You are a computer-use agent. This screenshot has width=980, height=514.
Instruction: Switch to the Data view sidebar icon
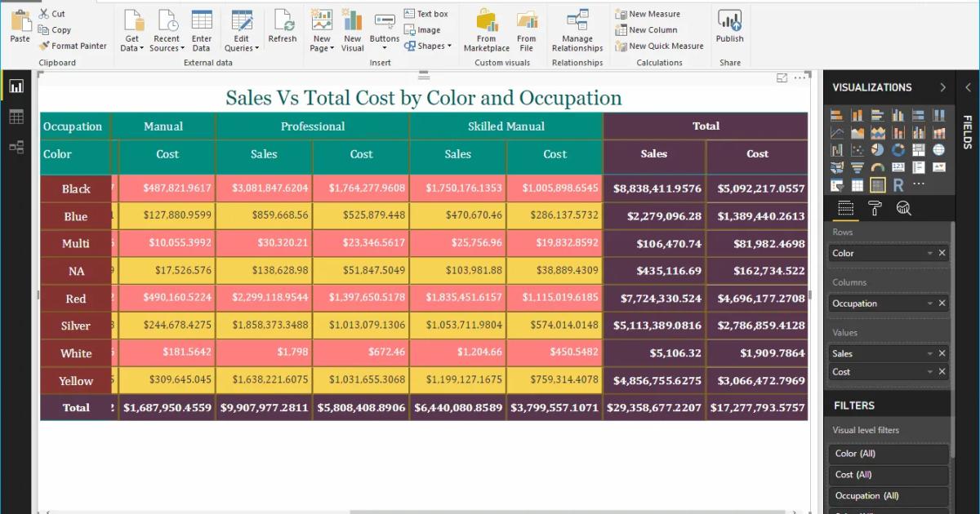tap(17, 117)
